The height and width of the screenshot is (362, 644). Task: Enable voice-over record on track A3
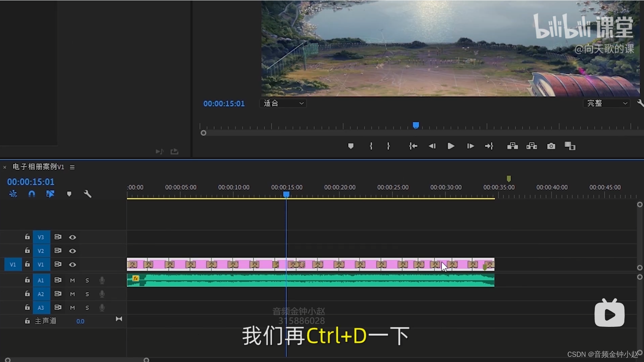[102, 308]
